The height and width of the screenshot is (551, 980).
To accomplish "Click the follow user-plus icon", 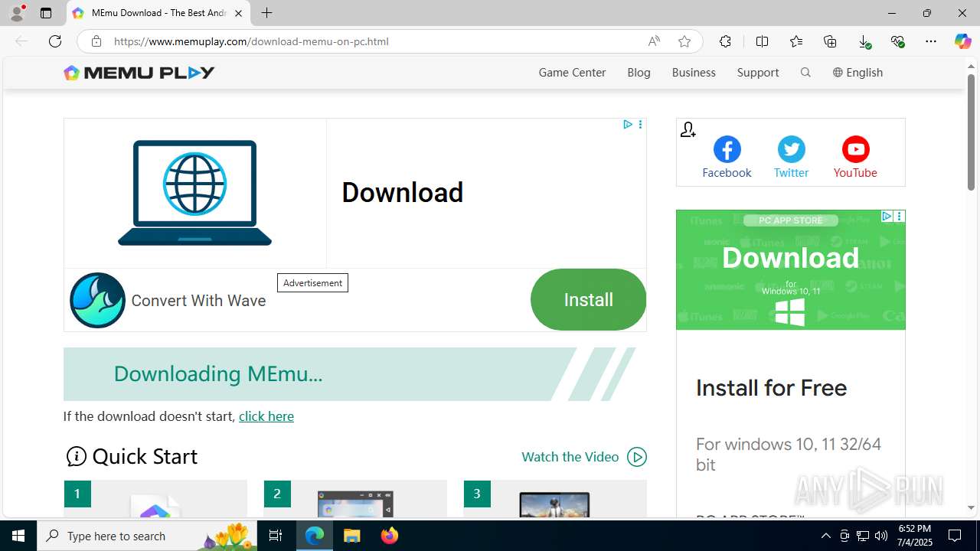I will (688, 130).
